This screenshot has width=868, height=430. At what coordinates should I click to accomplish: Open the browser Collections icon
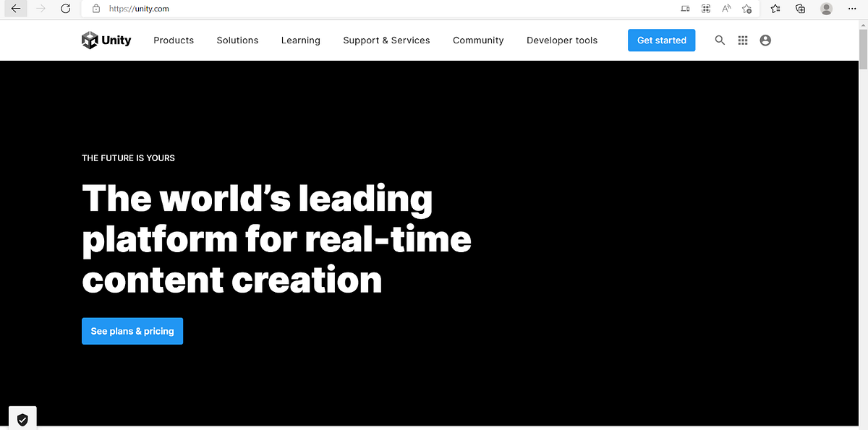point(800,9)
